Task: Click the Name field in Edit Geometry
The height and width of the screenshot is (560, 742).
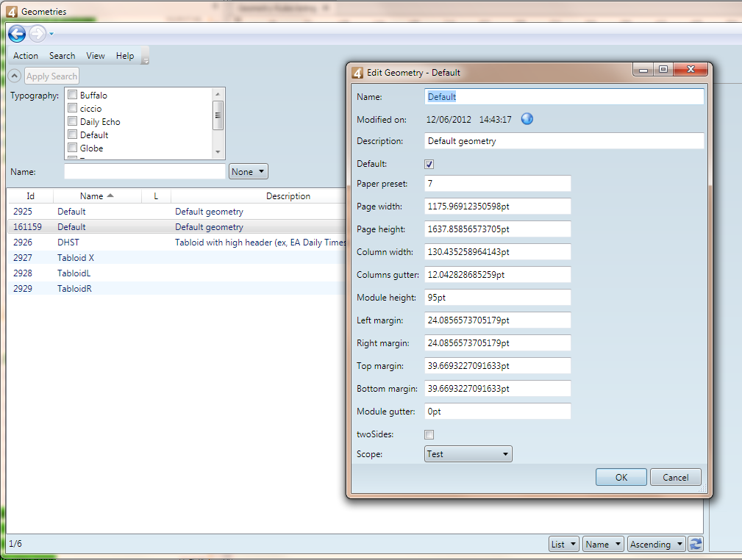Action: click(x=564, y=96)
